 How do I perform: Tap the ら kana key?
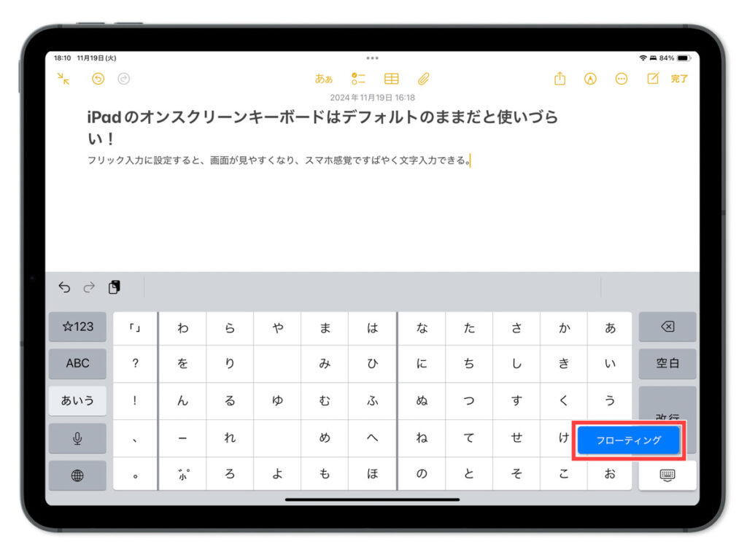pos(230,328)
